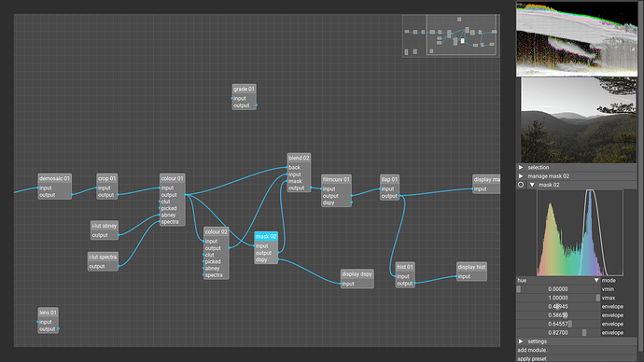This screenshot has width=644, height=362.
Task: Open the hue mode dropdown
Action: point(558,280)
